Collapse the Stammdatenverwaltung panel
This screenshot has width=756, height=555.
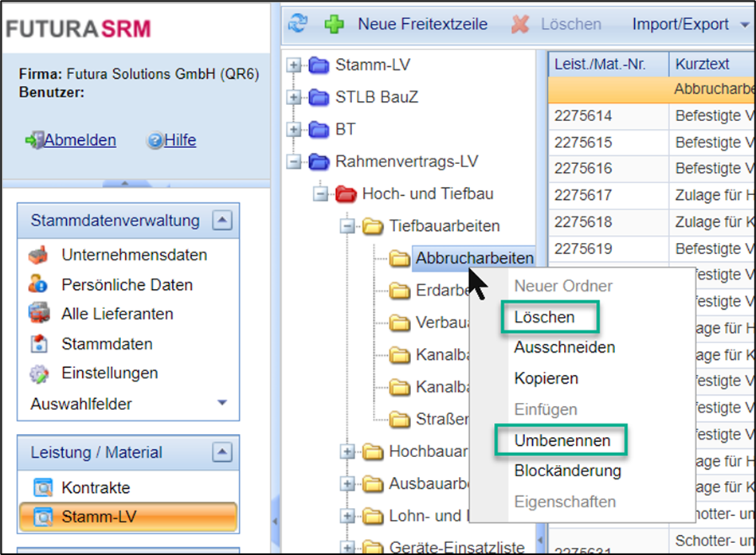[x=224, y=221]
